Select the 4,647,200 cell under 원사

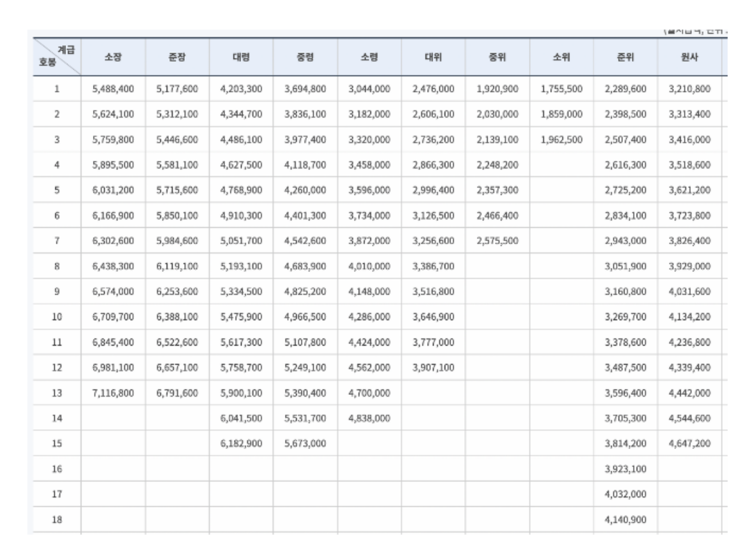(x=689, y=443)
